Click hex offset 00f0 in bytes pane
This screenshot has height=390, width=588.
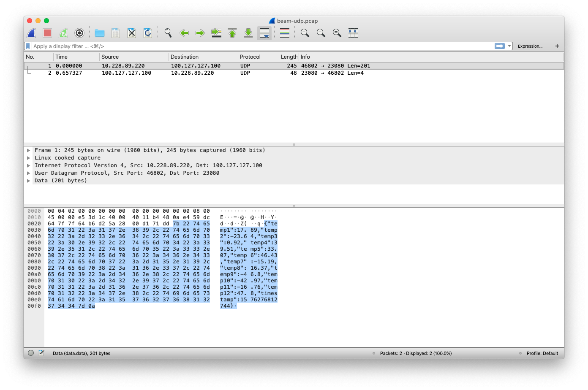point(34,306)
